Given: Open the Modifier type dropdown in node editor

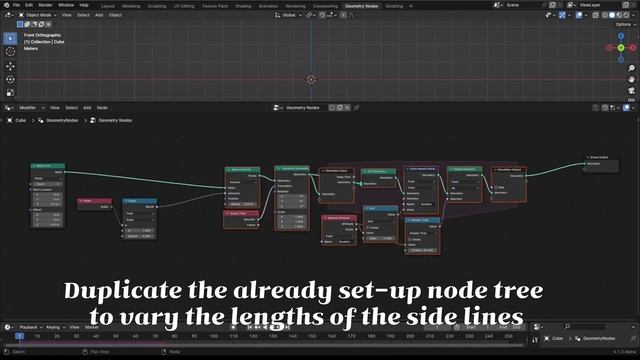Looking at the screenshot, I should point(31,108).
